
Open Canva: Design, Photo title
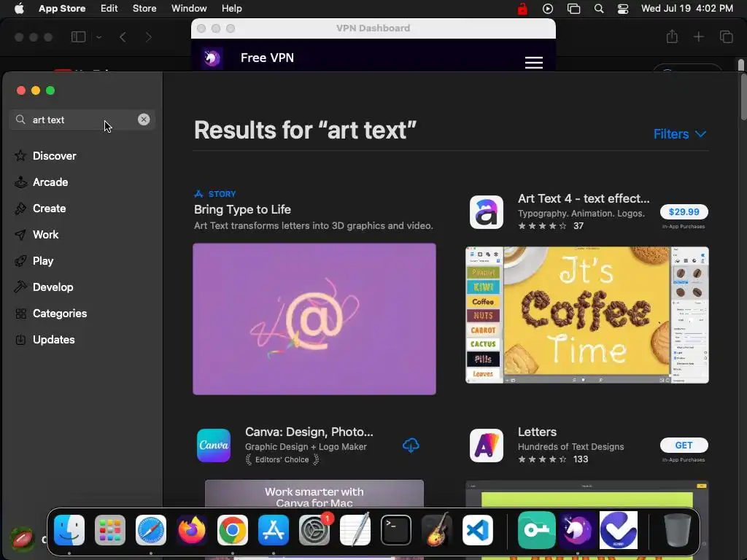[x=309, y=432]
